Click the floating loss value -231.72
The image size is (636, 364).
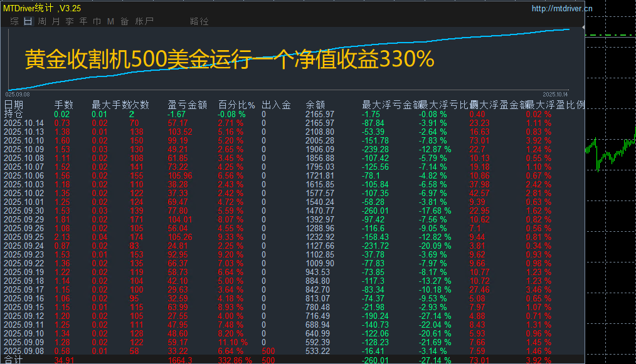375,246
